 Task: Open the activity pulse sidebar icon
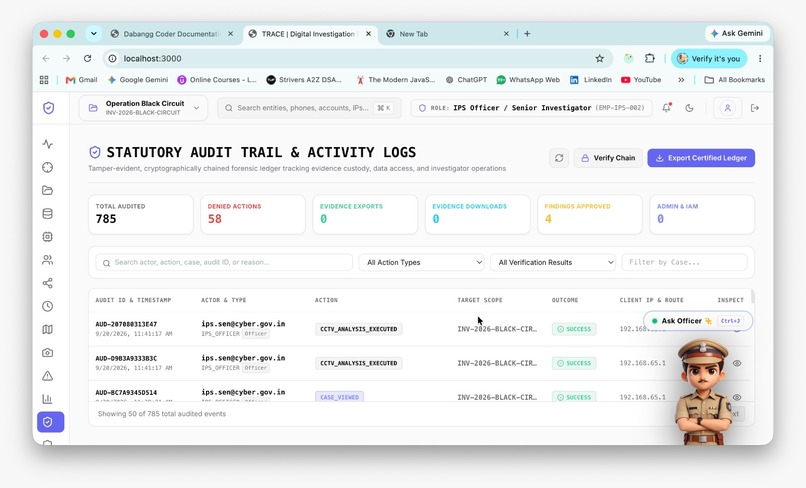pos(48,144)
